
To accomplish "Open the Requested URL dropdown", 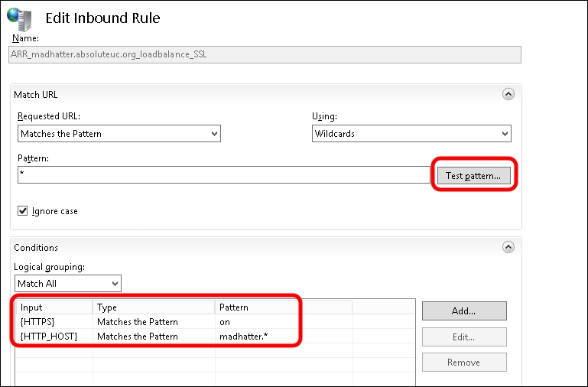I will pyautogui.click(x=119, y=133).
